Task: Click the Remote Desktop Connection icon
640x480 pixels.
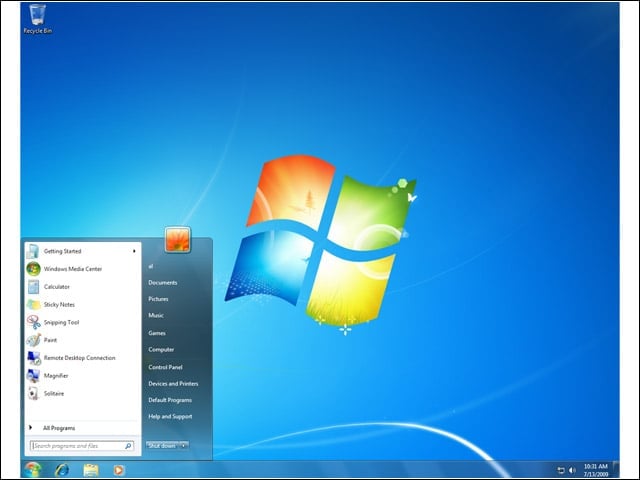Action: point(33,358)
